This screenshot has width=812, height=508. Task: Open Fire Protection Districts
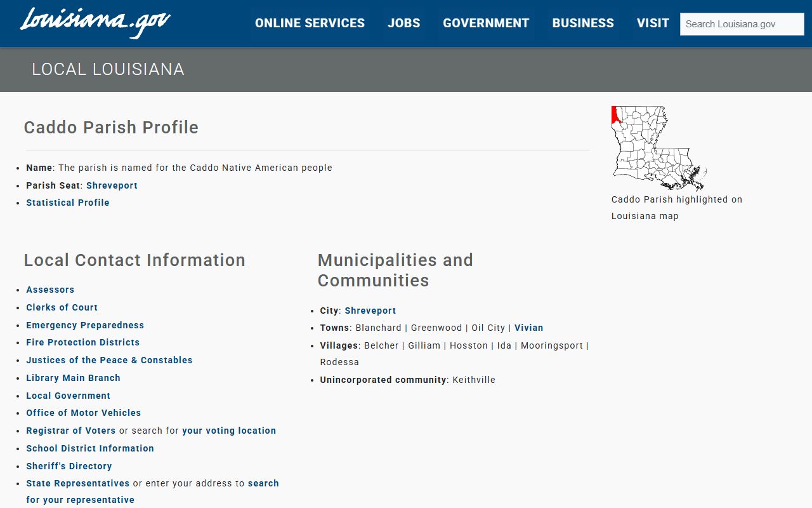click(x=82, y=342)
